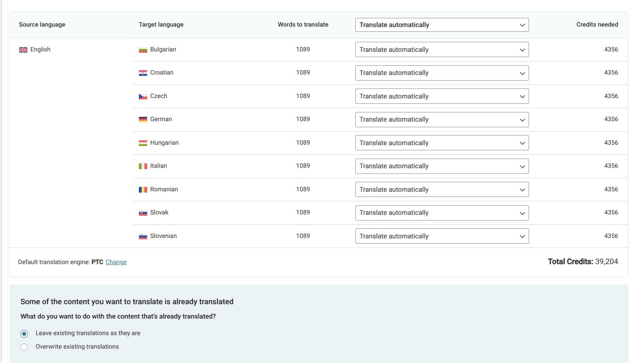Click the Bulgarian flag icon
The height and width of the screenshot is (363, 644).
click(x=143, y=50)
